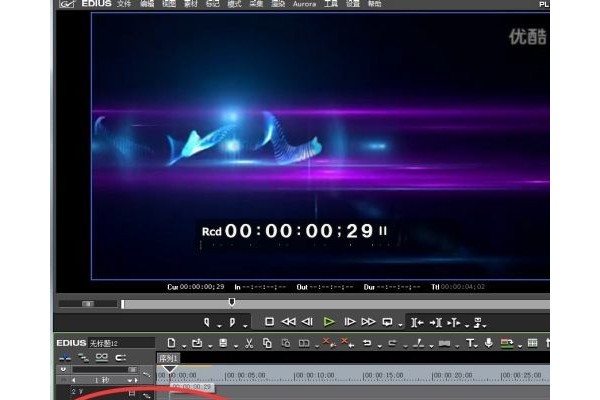Click the player position bar handle
This screenshot has width=600, height=400.
click(232, 302)
